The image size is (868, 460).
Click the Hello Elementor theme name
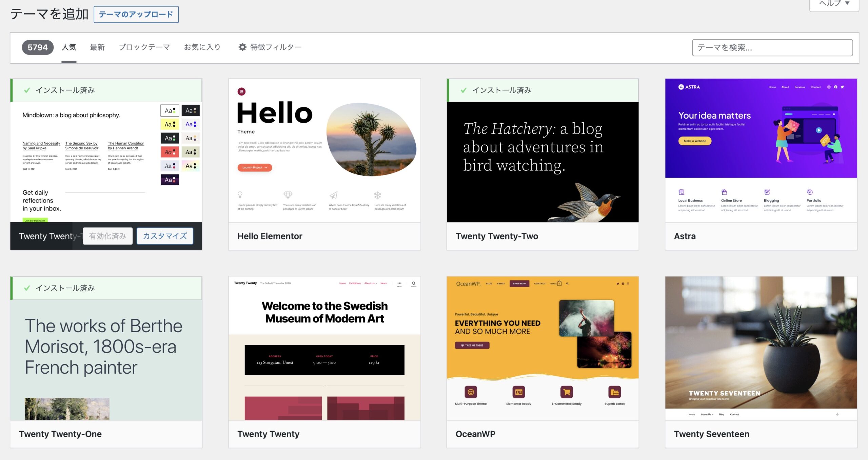[x=270, y=236]
